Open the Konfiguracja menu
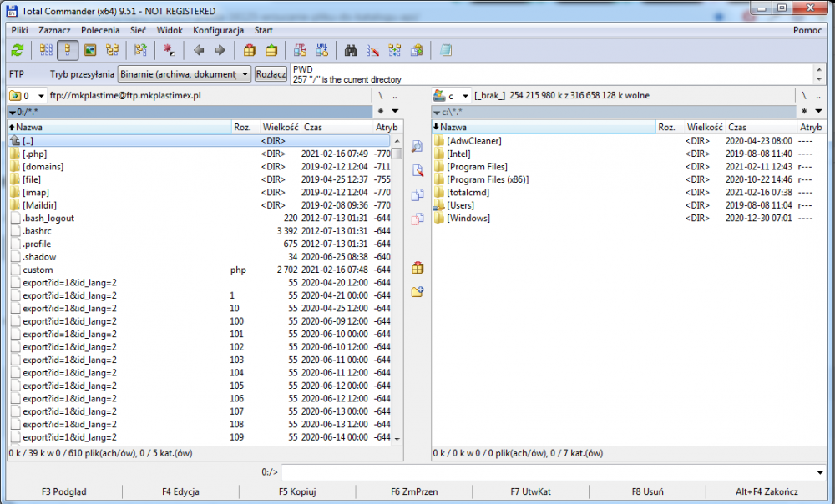Viewport: 835px width, 504px height. [218, 30]
